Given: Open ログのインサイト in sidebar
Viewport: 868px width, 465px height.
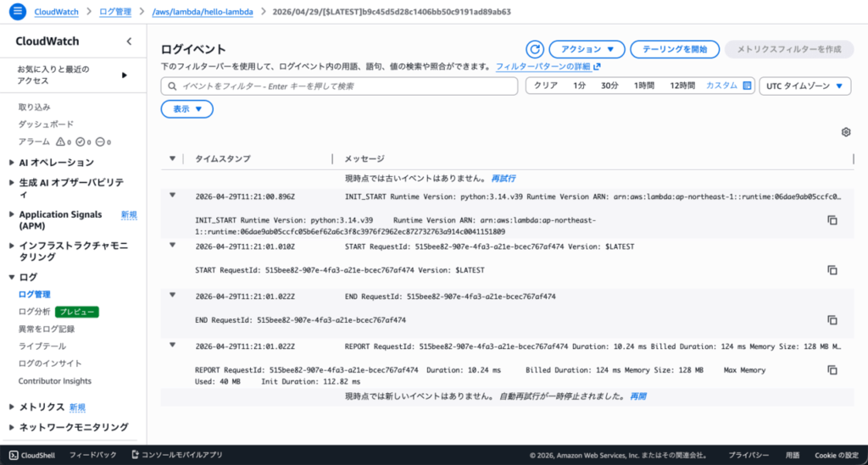Looking at the screenshot, I should (x=50, y=363).
